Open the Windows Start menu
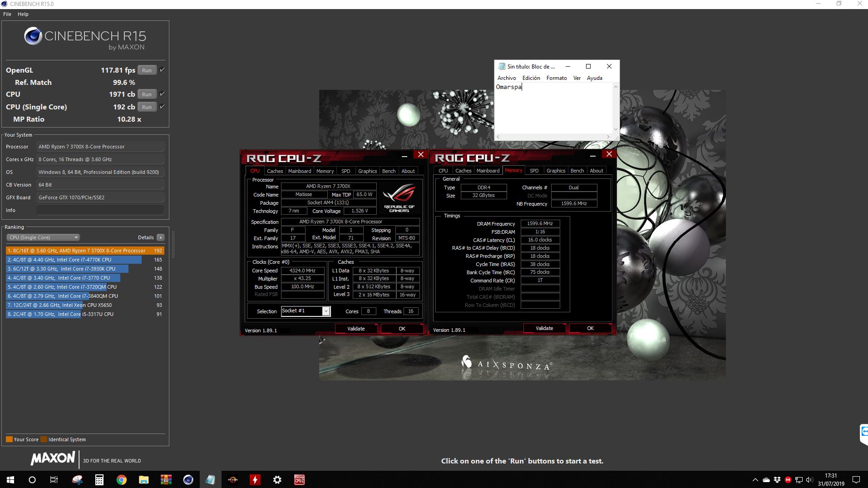This screenshot has width=868, height=488. pos(10,479)
